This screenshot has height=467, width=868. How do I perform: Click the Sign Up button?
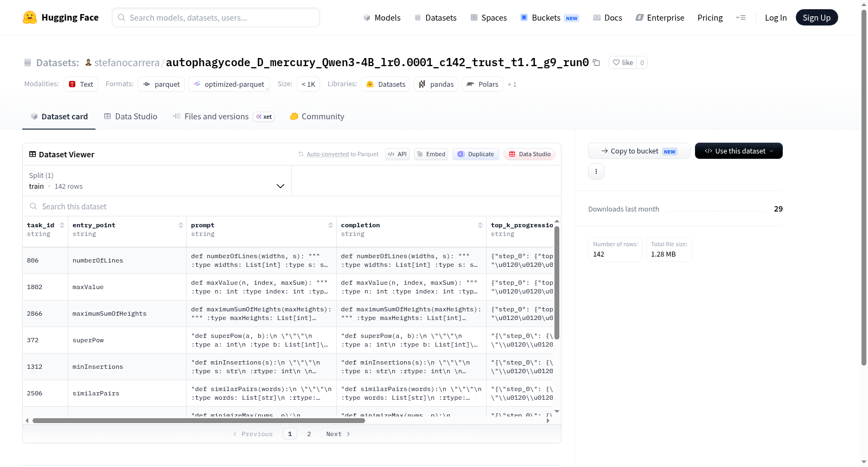tap(816, 17)
